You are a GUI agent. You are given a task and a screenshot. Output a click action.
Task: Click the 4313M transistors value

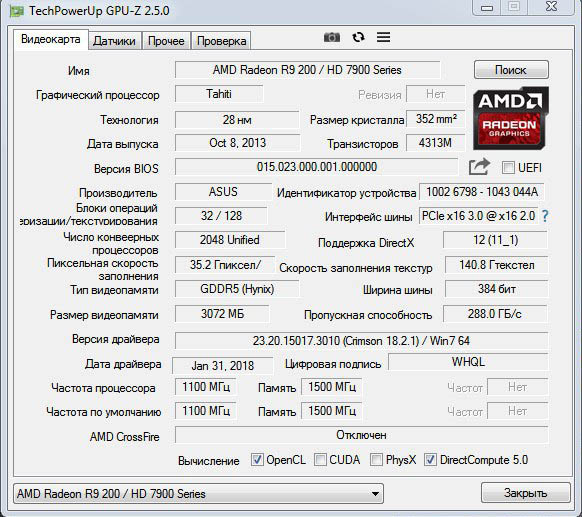tap(435, 143)
